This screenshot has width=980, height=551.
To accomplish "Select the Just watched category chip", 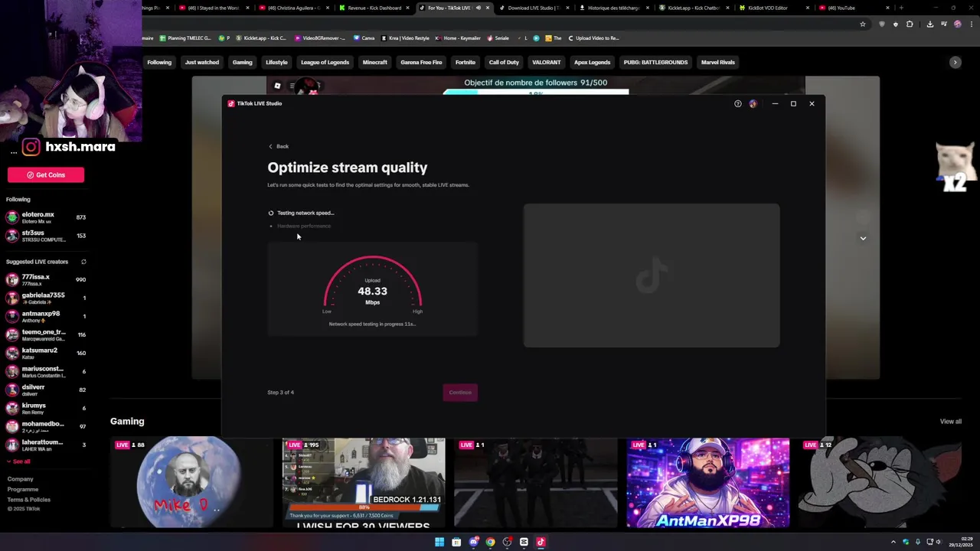I will pos(202,62).
